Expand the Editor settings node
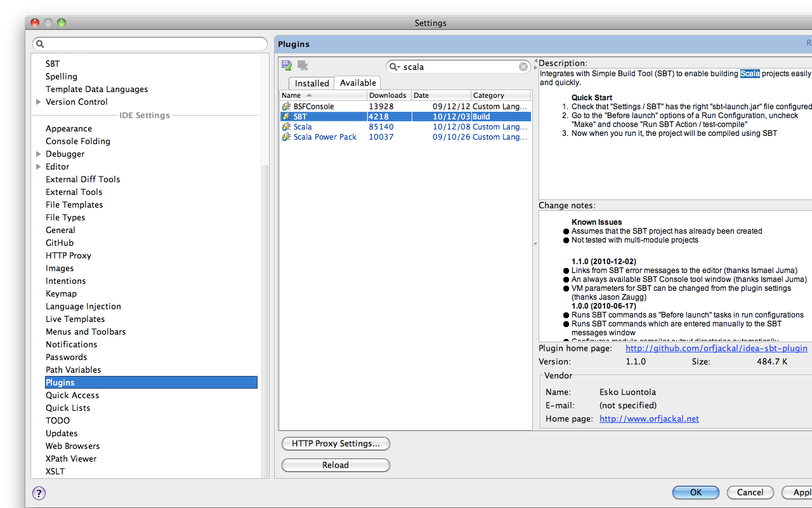The height and width of the screenshot is (508, 812). (39, 166)
